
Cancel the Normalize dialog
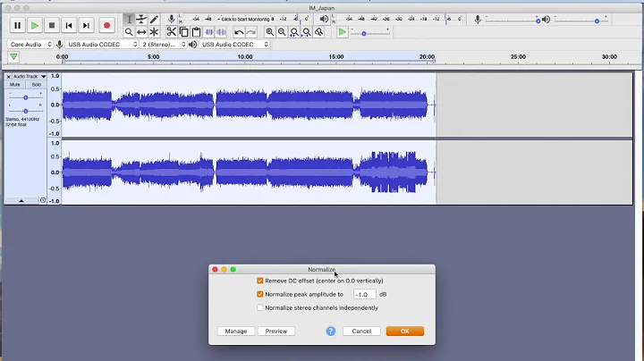point(361,331)
